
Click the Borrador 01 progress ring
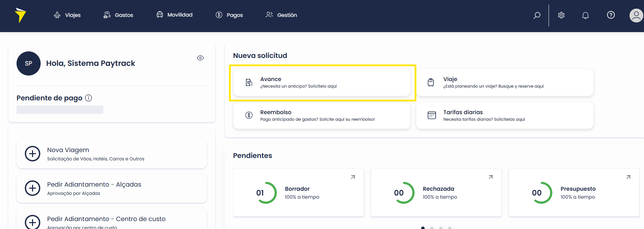[266, 193]
